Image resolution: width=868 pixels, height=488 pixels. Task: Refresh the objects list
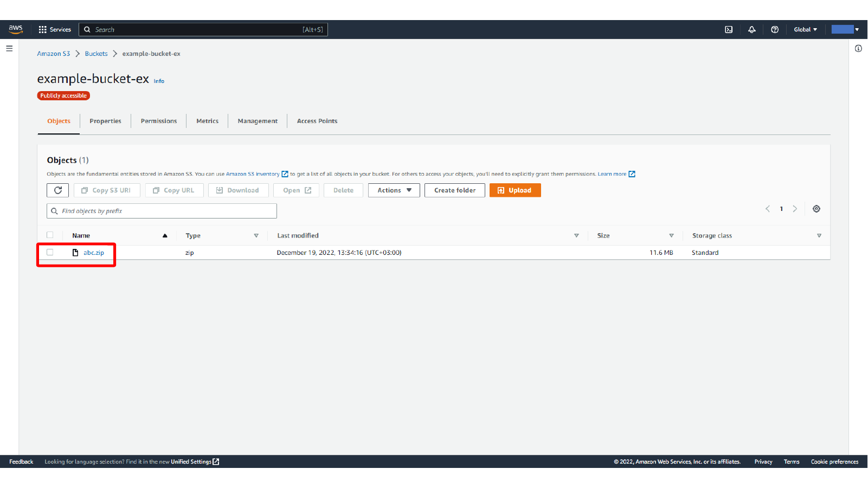click(x=57, y=190)
